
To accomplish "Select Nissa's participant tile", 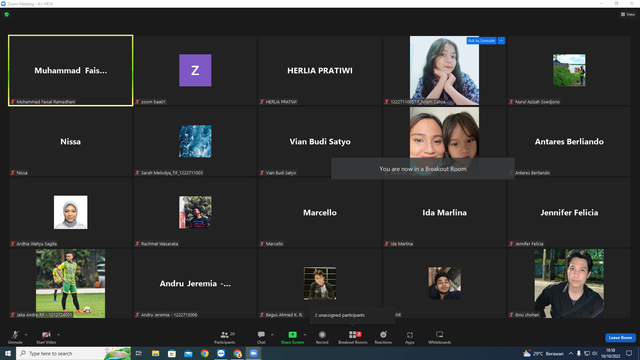I will click(x=71, y=141).
